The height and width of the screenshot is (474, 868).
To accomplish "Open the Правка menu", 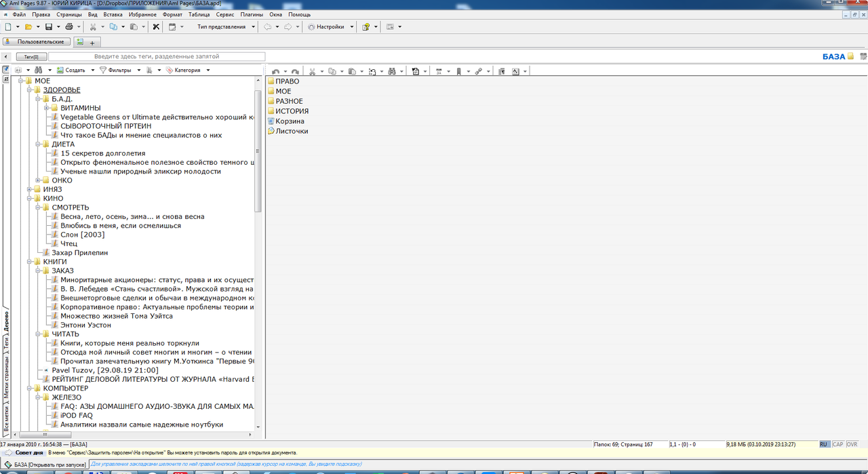I will (x=41, y=14).
